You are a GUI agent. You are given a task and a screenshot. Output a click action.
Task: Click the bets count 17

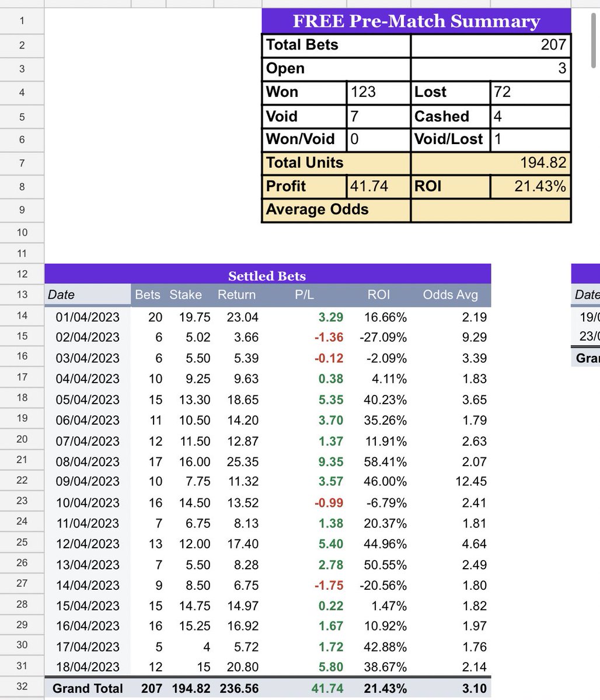coord(155,462)
